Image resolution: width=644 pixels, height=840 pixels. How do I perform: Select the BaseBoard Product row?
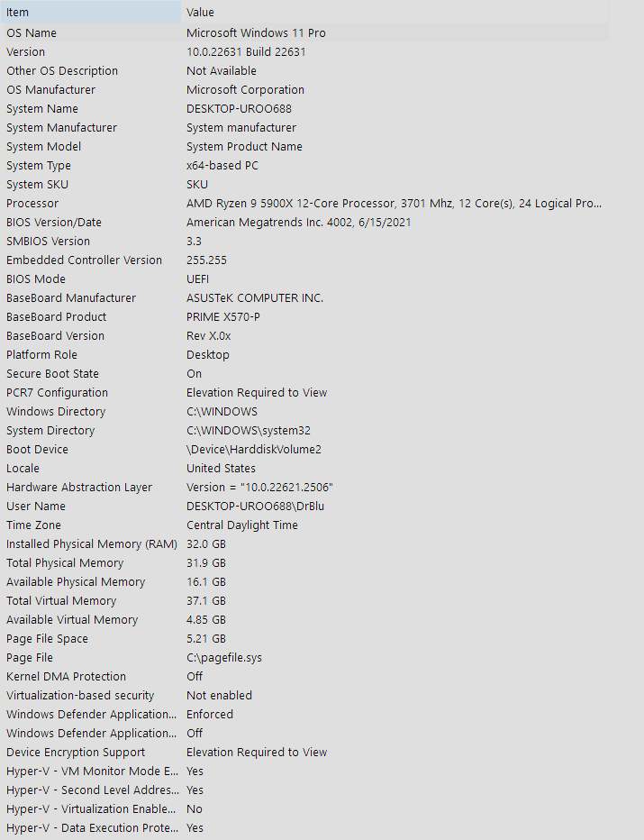pos(304,316)
